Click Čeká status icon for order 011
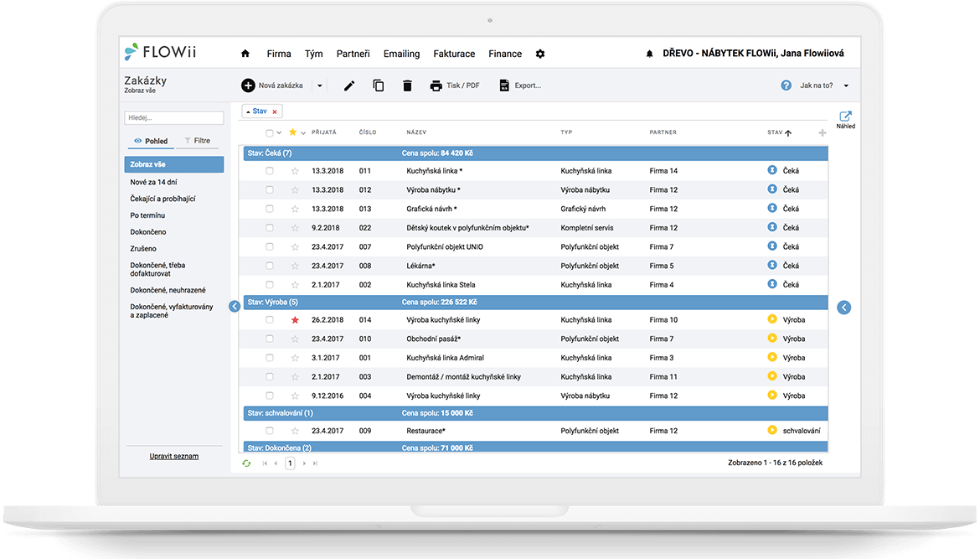The image size is (980, 559). pyautogui.click(x=772, y=170)
